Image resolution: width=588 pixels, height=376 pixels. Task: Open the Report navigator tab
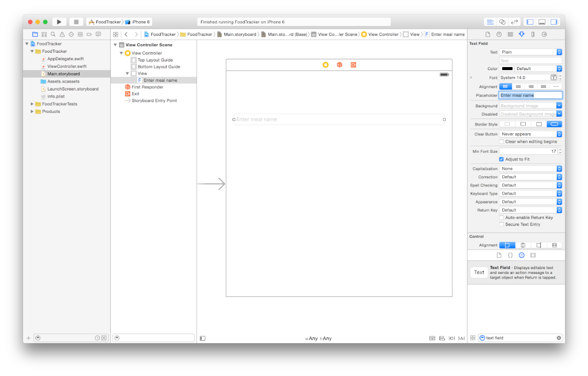pos(99,34)
